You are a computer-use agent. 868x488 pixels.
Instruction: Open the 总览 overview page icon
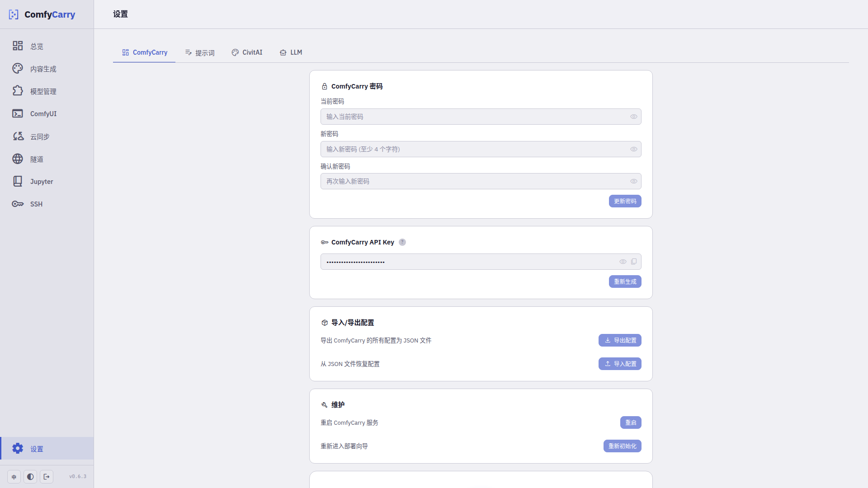[x=18, y=46]
